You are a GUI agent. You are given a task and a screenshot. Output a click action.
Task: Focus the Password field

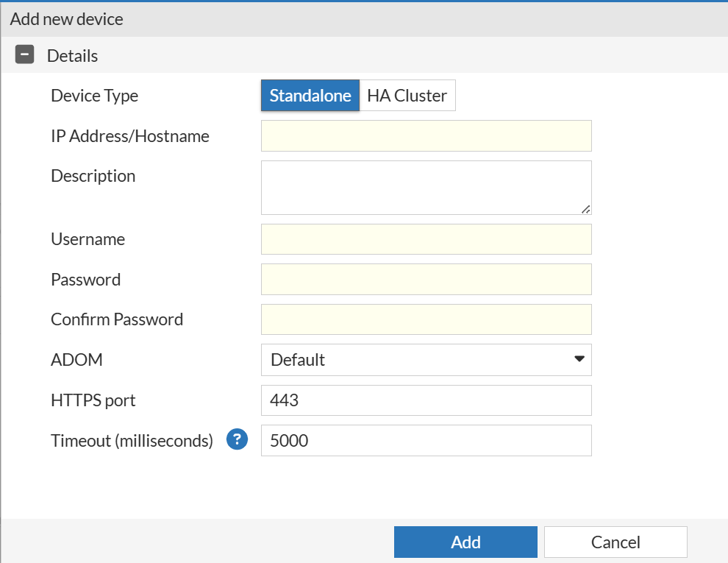[x=426, y=280]
